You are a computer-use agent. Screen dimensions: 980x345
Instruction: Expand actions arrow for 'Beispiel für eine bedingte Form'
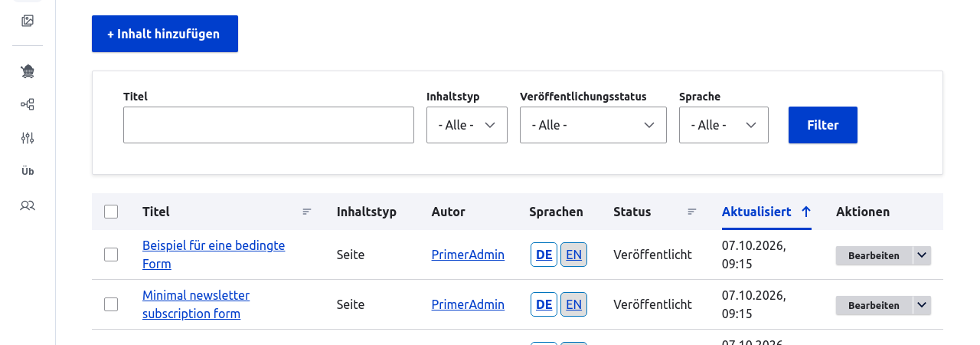922,255
